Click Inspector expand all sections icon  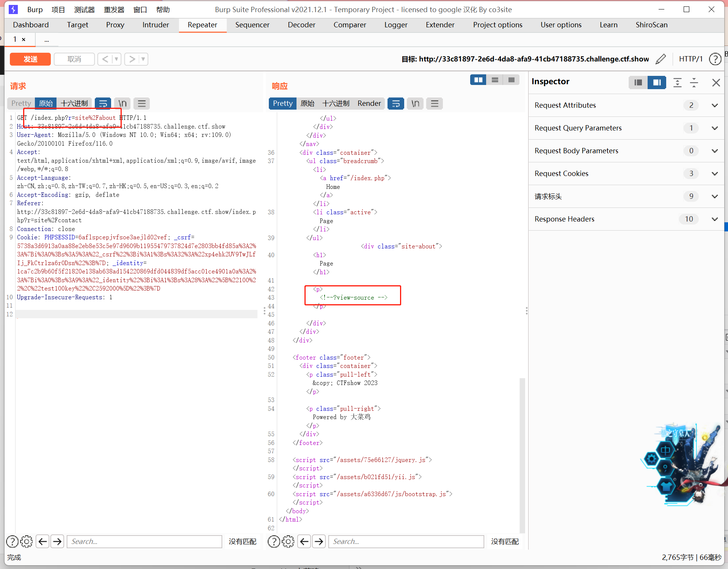(677, 82)
